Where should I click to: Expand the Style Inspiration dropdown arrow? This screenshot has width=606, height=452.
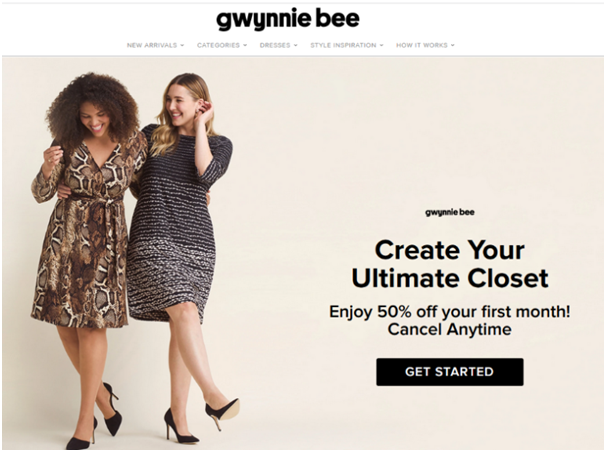click(381, 45)
